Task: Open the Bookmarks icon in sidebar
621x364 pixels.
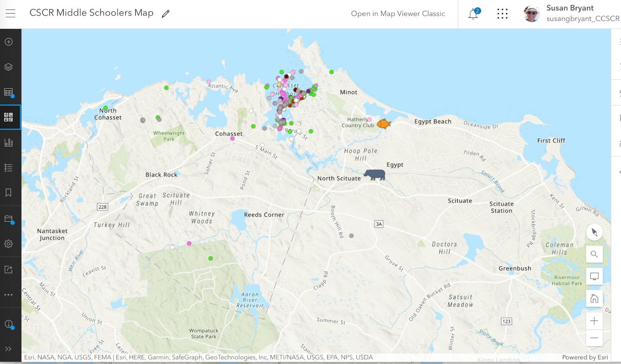Action: [9, 193]
